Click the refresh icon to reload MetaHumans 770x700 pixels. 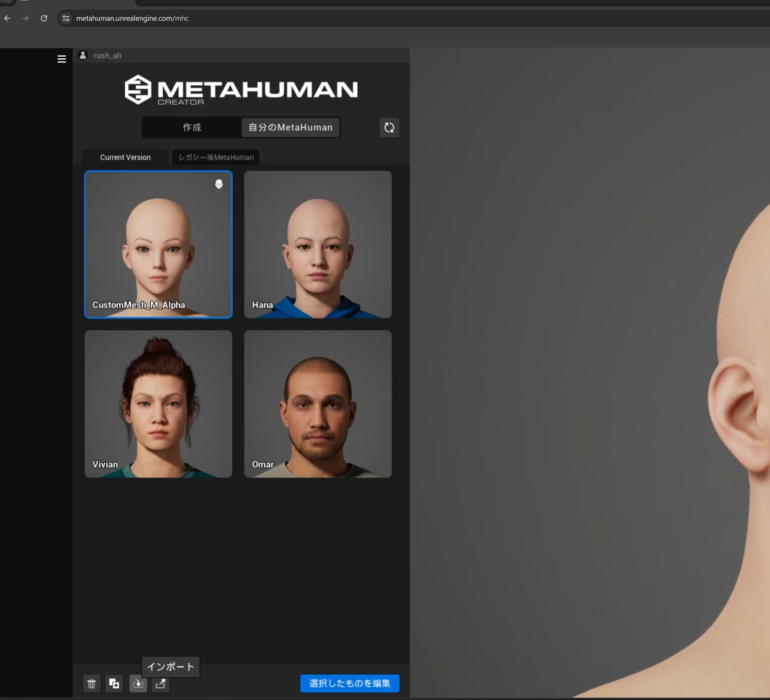(x=389, y=127)
